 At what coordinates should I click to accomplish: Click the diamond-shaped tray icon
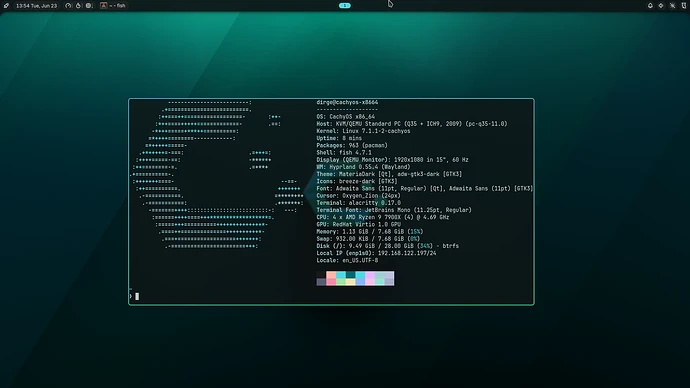coord(661,6)
